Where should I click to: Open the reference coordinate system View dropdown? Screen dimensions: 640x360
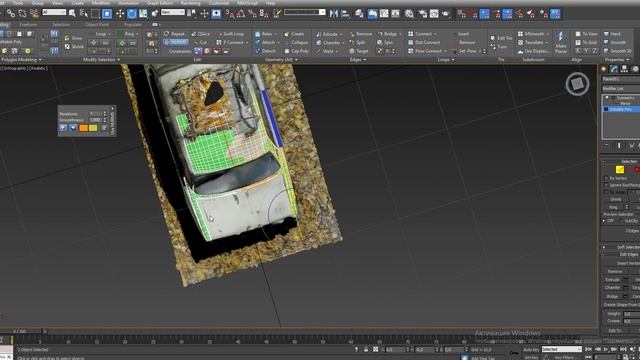pos(173,12)
